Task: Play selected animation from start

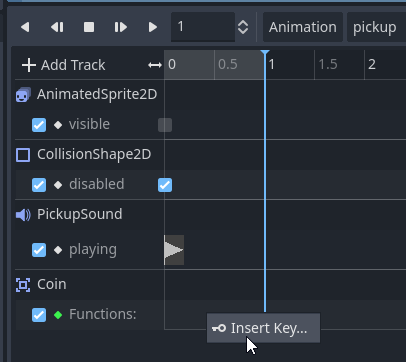Action: [153, 27]
